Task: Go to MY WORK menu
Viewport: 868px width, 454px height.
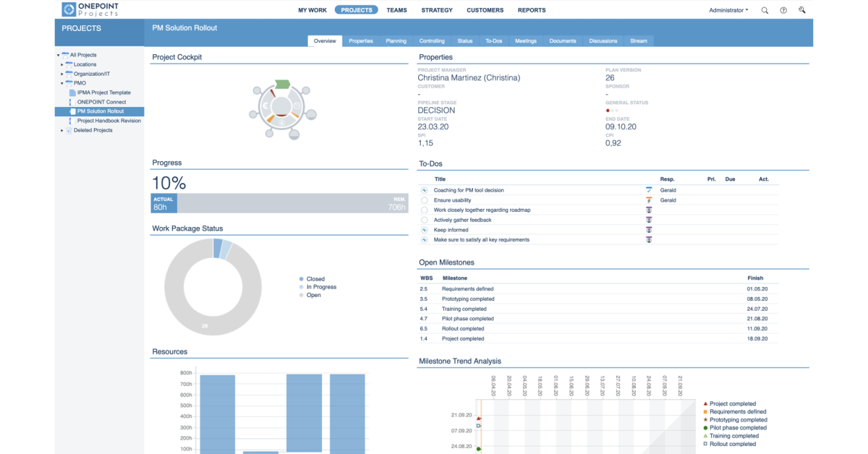Action: tap(312, 10)
